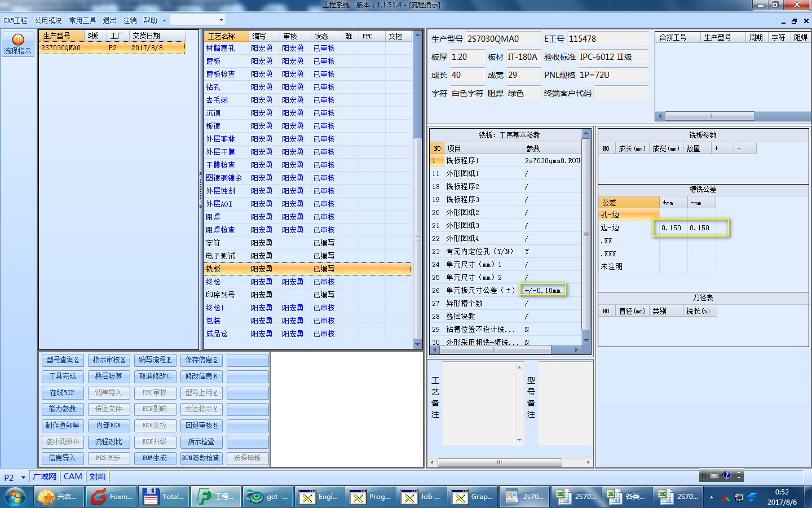Screen dimensions: 812x508
Task: Click the red-green tray icon
Action: click(725, 498)
